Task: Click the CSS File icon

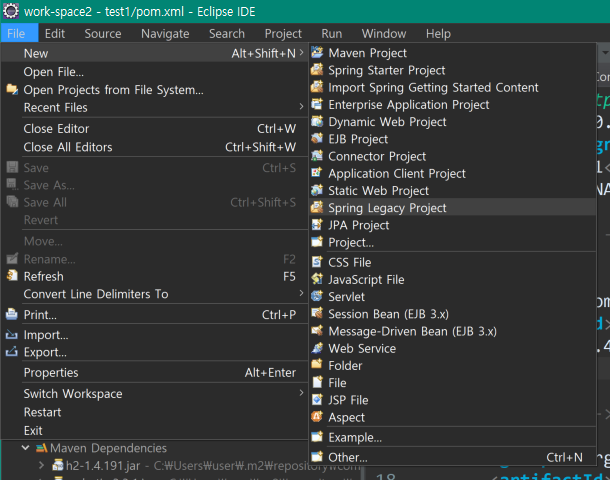Action: (317, 262)
